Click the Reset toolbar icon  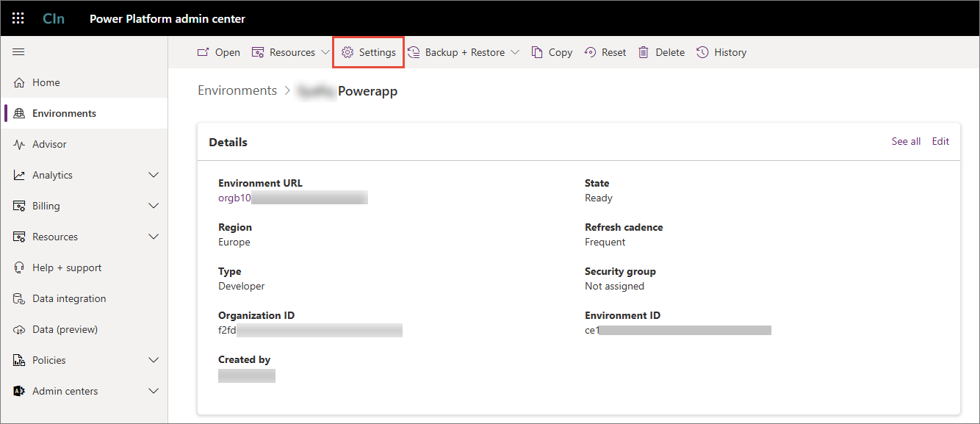pos(590,52)
